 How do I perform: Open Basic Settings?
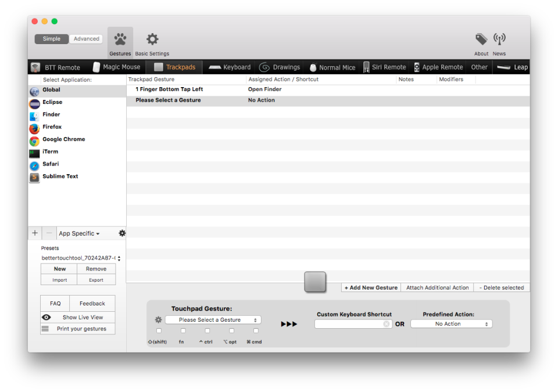point(151,39)
